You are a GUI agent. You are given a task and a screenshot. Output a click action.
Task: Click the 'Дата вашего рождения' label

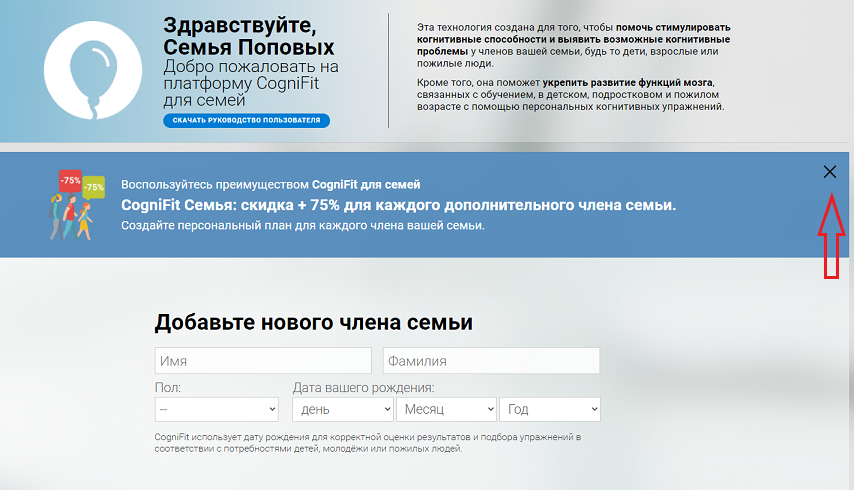coord(363,387)
